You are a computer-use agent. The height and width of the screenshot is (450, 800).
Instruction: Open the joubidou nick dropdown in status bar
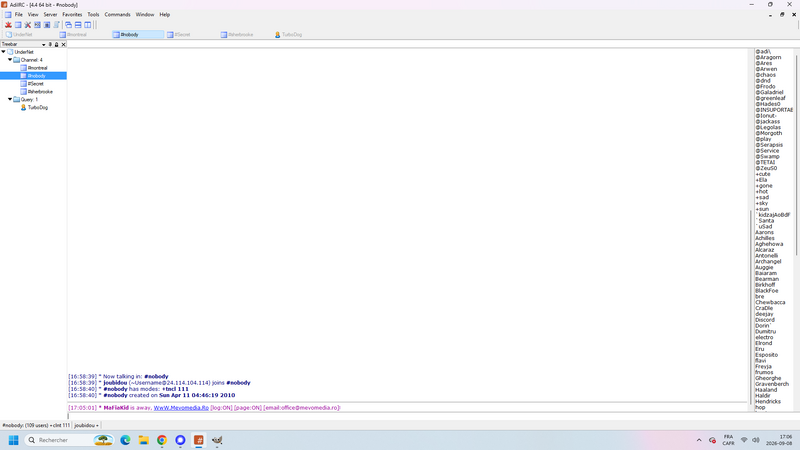pyautogui.click(x=86, y=425)
